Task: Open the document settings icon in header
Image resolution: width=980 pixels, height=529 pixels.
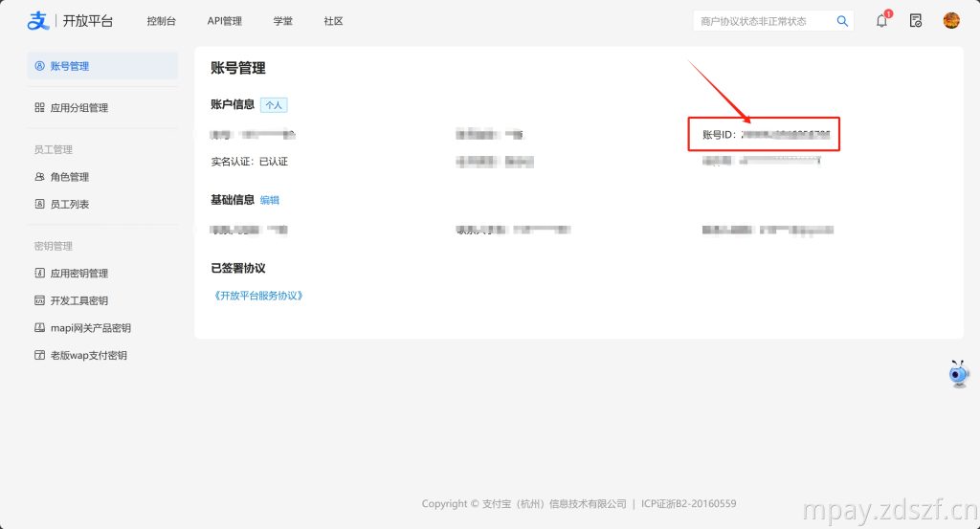Action: click(x=916, y=21)
